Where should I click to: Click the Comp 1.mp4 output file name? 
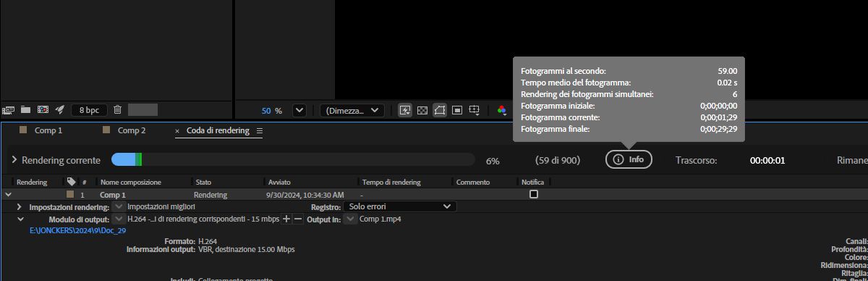(380, 219)
